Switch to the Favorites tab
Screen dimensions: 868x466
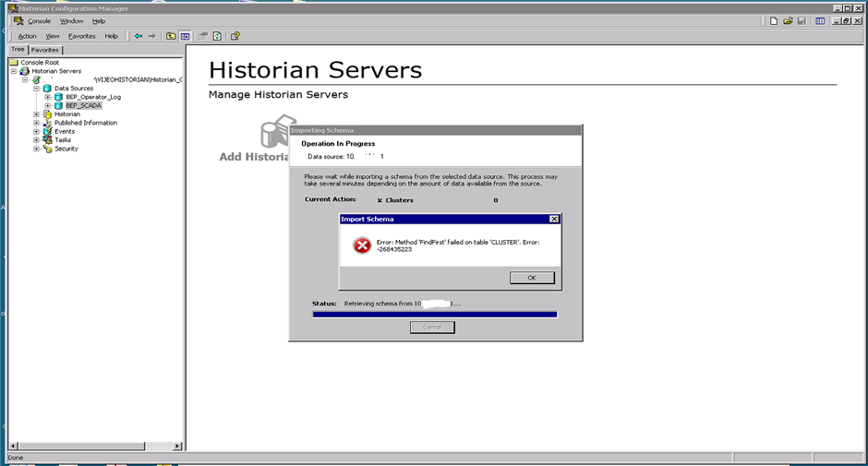pos(45,50)
